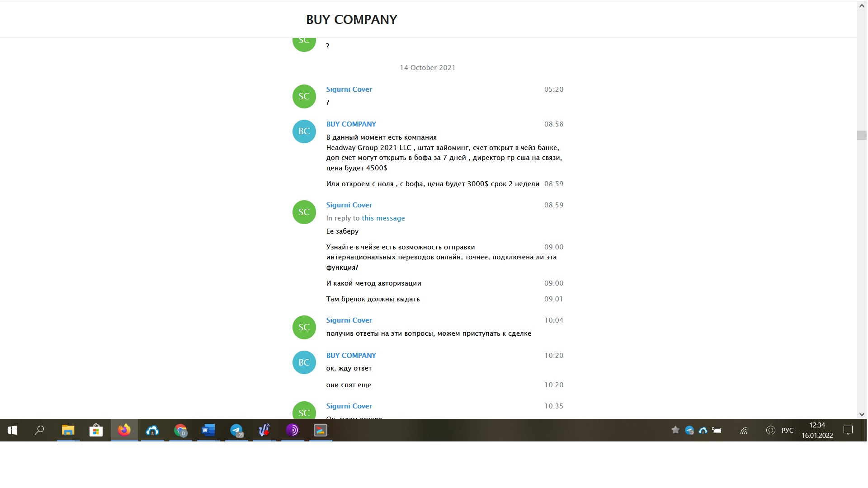Open the blue V app with red cross
The height and width of the screenshot is (488, 868).
coord(264,430)
